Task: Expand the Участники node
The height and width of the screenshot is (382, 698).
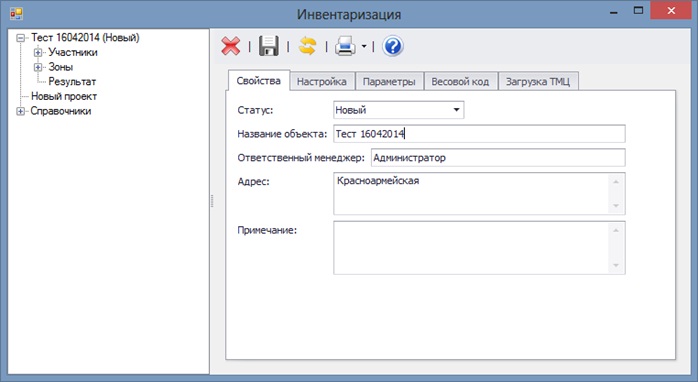Action: (38, 53)
